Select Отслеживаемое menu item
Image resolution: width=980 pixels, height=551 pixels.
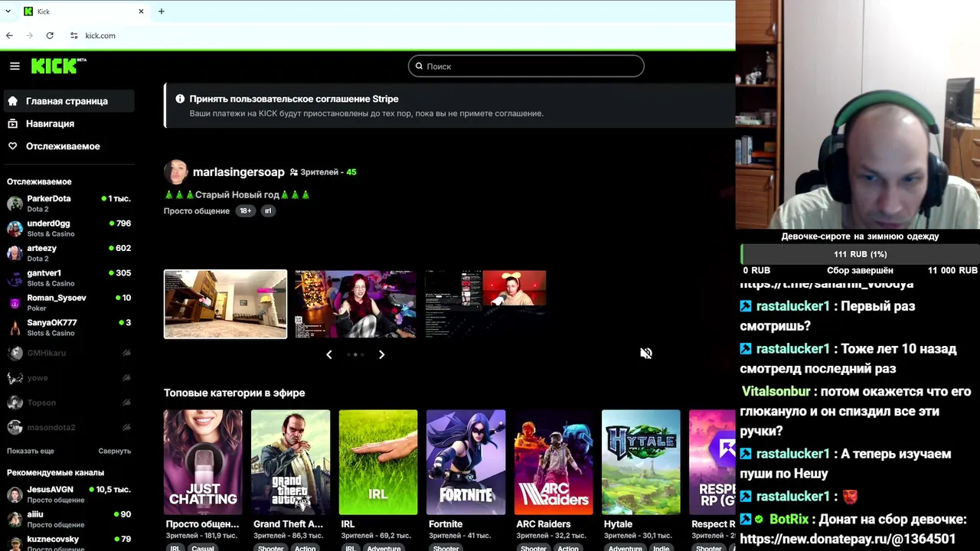pyautogui.click(x=69, y=146)
